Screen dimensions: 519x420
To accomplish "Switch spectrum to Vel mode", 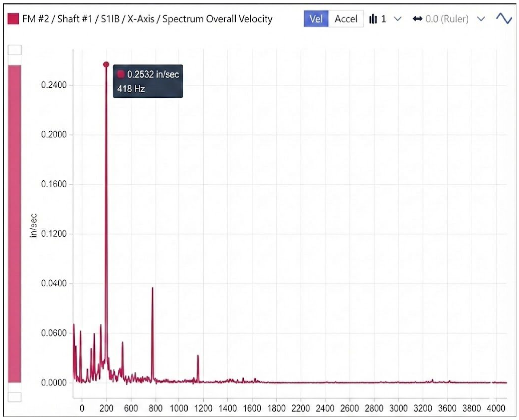I will 316,19.
